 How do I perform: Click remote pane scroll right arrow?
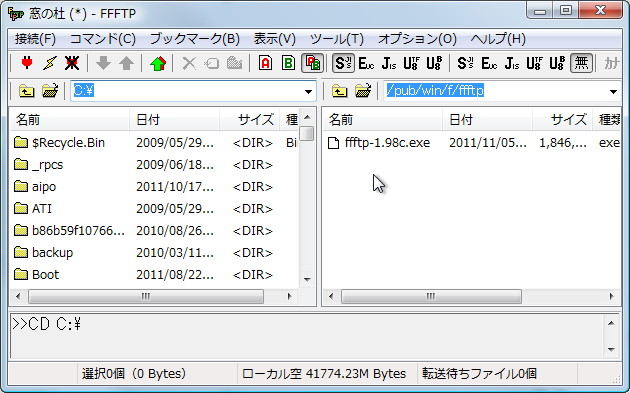pos(612,297)
